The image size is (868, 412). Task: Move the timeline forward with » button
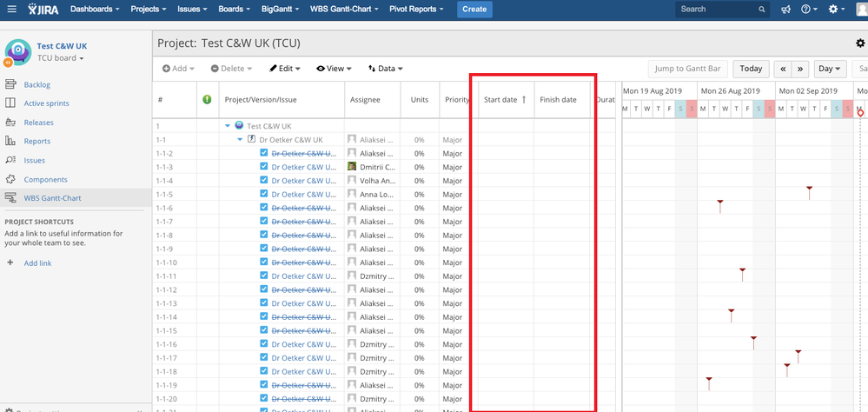(800, 69)
